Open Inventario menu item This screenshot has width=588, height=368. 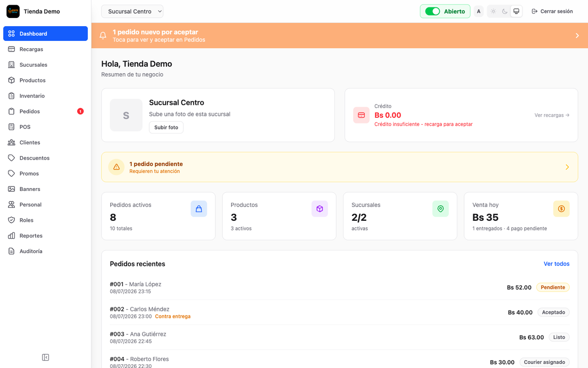point(45,96)
